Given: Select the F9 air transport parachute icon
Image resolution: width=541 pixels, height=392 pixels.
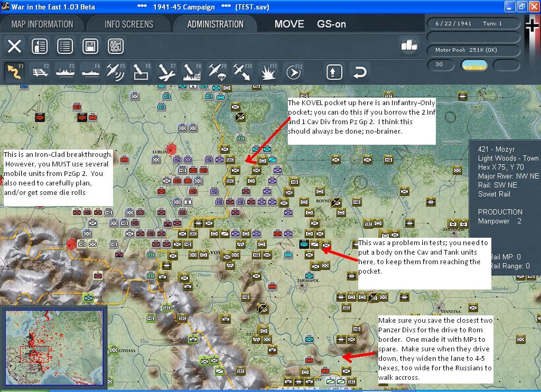Looking at the screenshot, I should coord(217,72).
